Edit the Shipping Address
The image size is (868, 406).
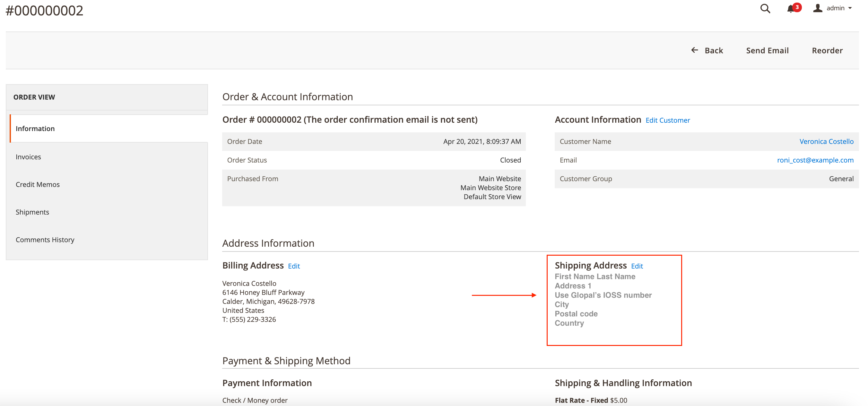[x=637, y=266]
